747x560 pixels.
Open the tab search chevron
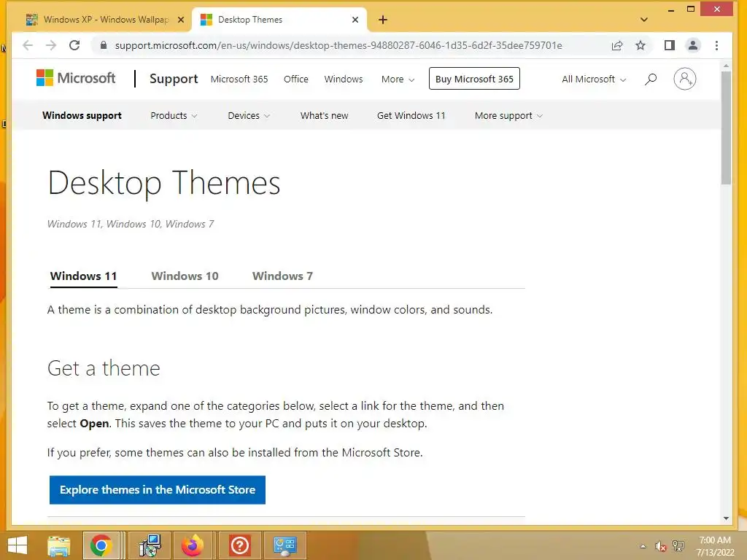coord(644,20)
